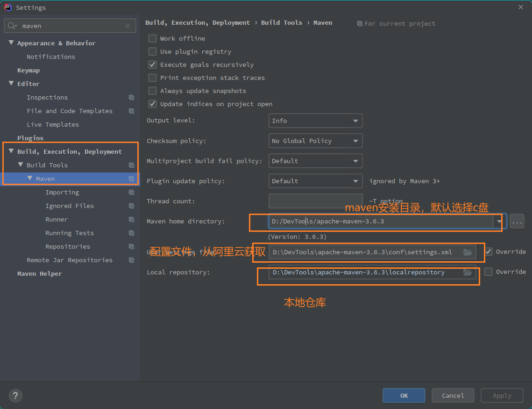Click the search magnifier icon

coord(12,26)
